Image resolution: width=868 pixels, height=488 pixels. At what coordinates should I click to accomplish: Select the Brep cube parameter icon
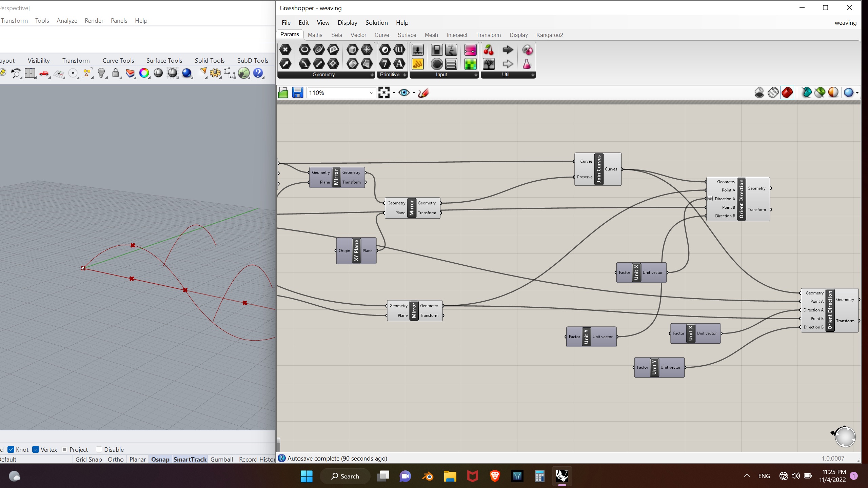pos(353,50)
